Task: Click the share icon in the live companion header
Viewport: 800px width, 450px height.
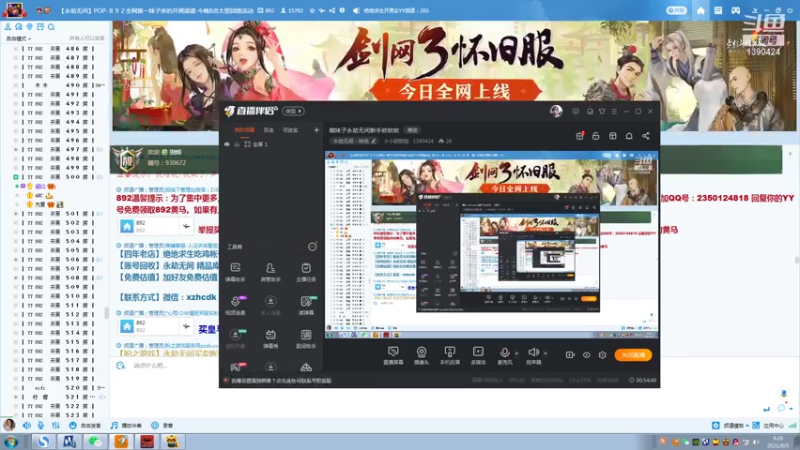Action: click(646, 136)
